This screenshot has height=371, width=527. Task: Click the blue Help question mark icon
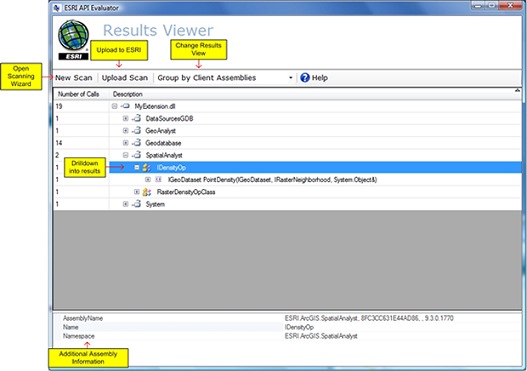tap(305, 78)
